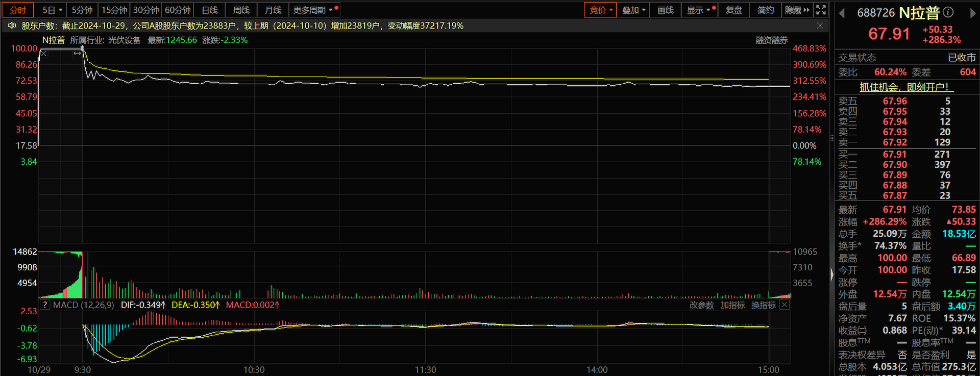The image size is (980, 376).
Task: Close the MACD indicator panel
Action: 785,305
